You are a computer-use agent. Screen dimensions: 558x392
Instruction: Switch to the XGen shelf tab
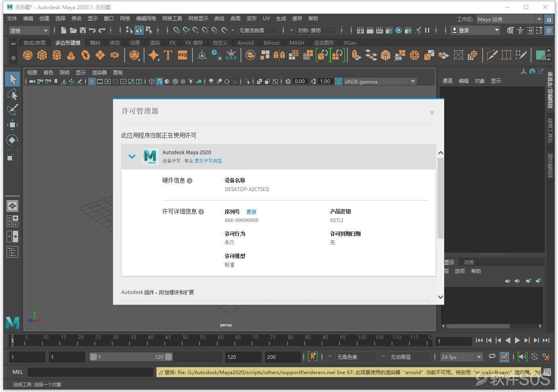click(350, 43)
